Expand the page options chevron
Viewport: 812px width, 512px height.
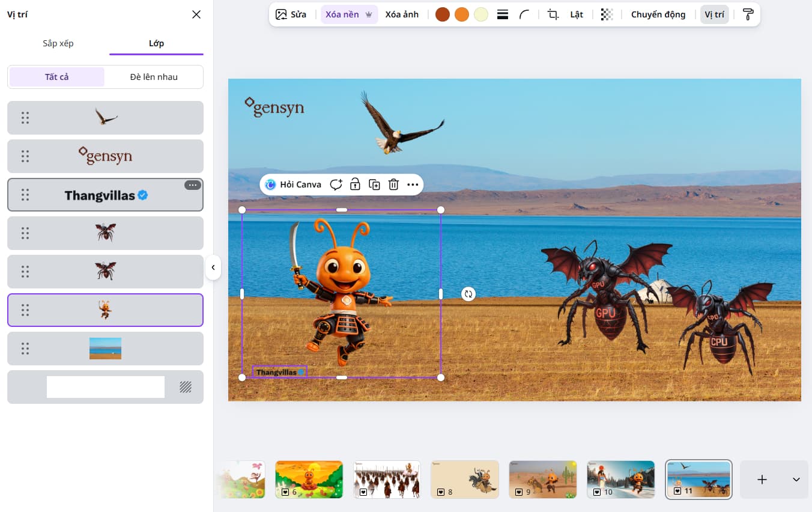point(796,480)
